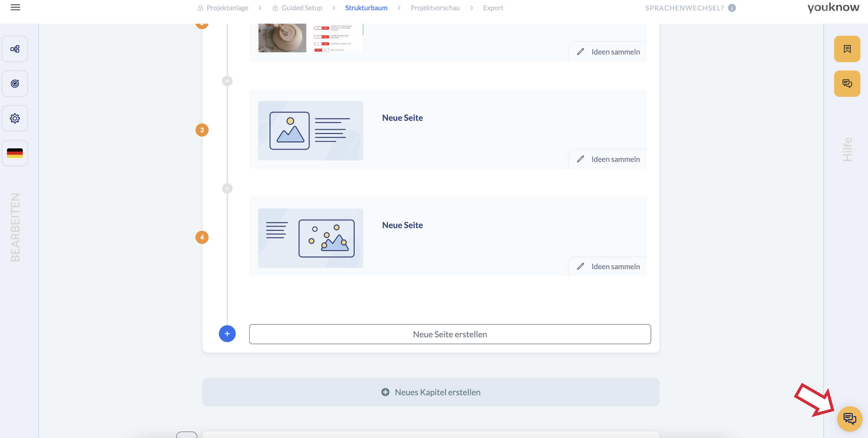Open the floating chat bubble button
Viewport: 868px width, 438px height.
coord(849,419)
